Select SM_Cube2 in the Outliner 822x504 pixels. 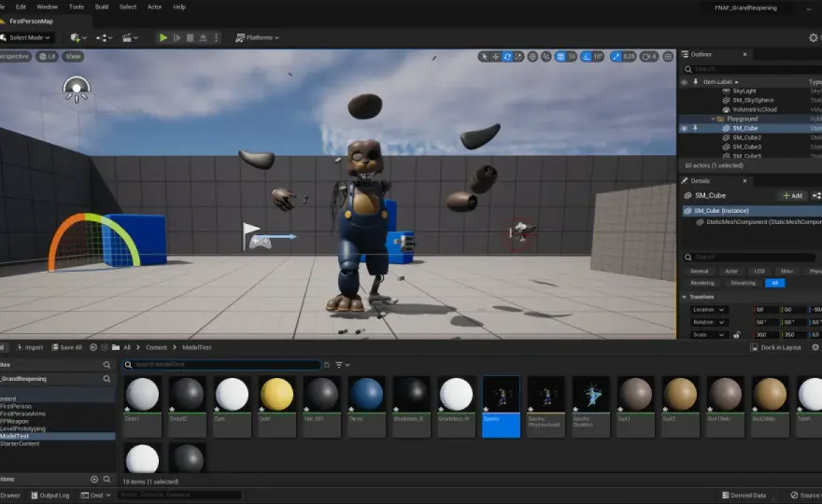(746, 138)
